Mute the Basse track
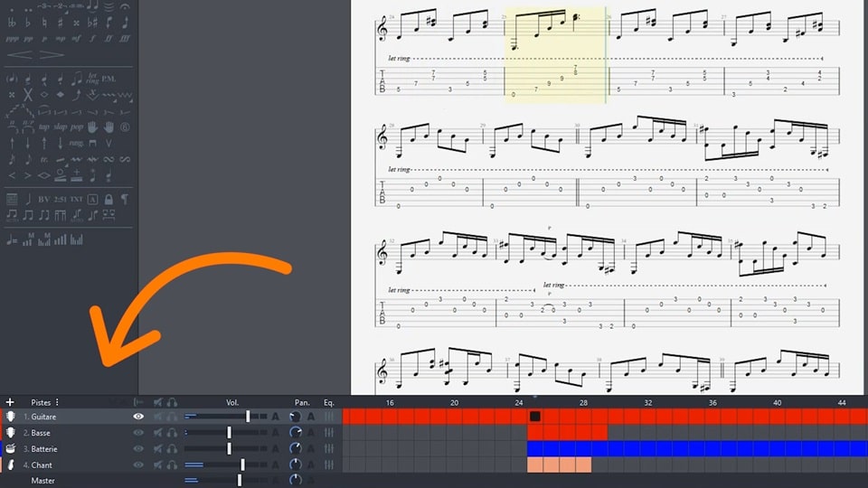This screenshot has height=488, width=868. 157,433
